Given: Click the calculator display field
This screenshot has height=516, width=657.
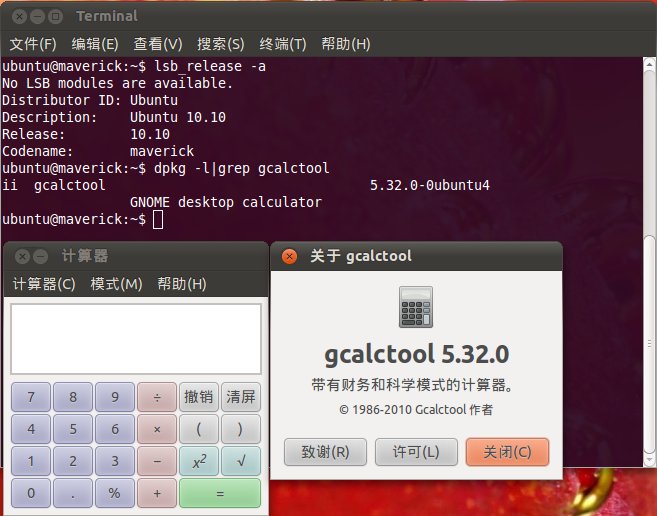Looking at the screenshot, I should pyautogui.click(x=136, y=339).
